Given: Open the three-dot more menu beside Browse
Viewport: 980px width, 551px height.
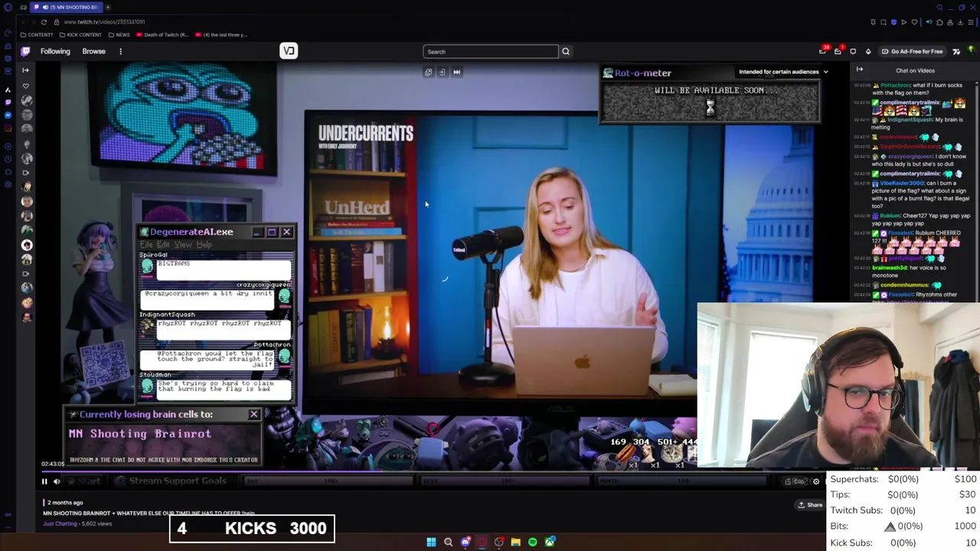Looking at the screenshot, I should click(x=120, y=51).
